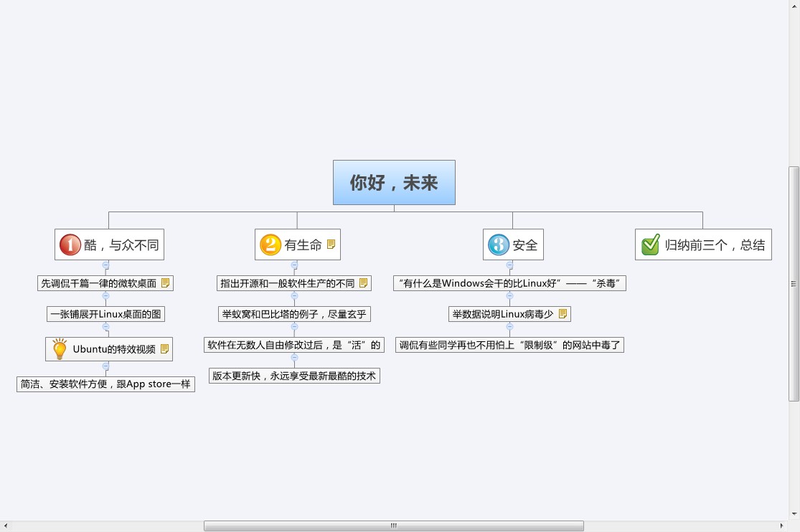The width and height of the screenshot is (800, 532).
Task: Open the note icon on Ubuntu的特效视频
Action: tap(165, 348)
